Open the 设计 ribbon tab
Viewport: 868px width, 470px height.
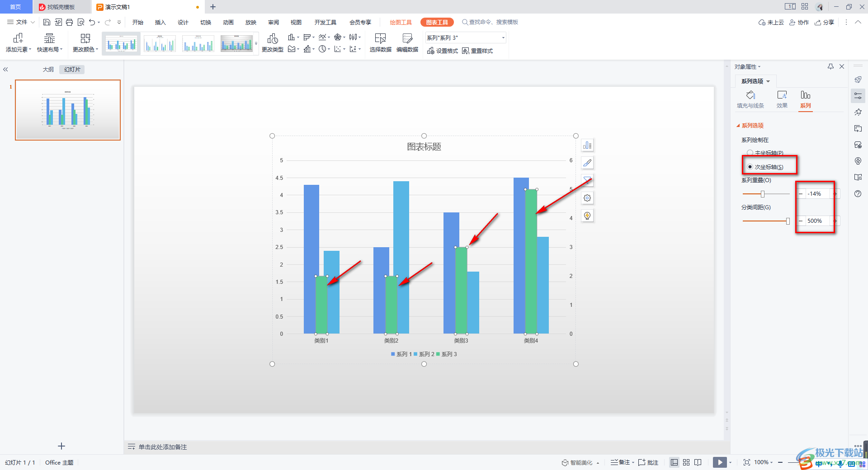(x=183, y=22)
